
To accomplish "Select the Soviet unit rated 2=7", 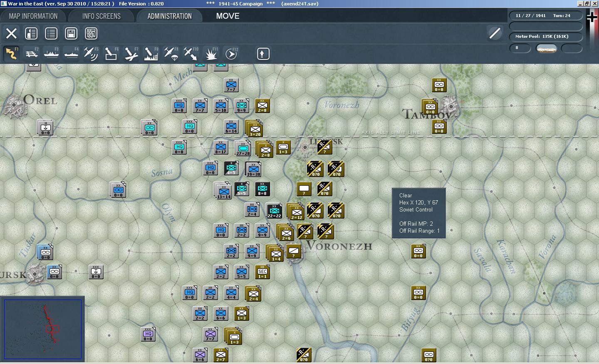I will pos(221,356).
